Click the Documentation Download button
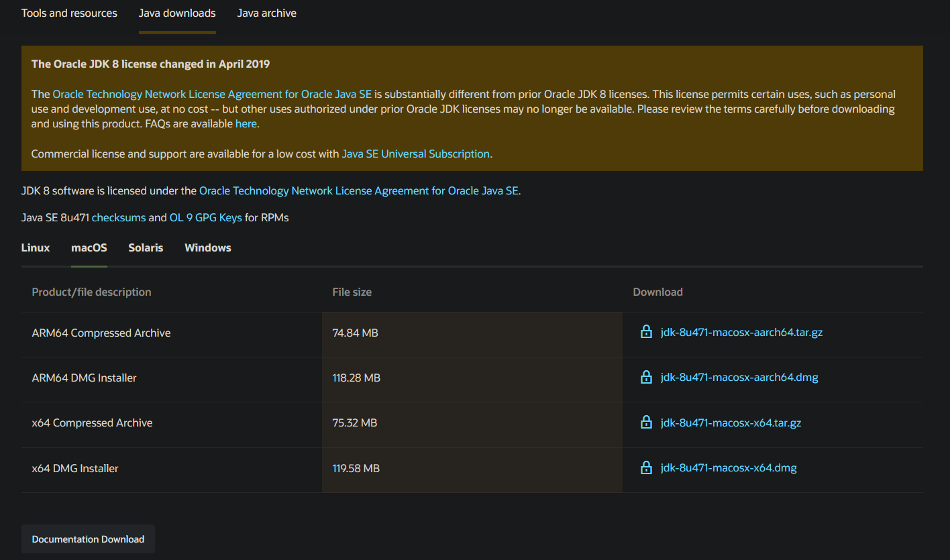 [88, 539]
